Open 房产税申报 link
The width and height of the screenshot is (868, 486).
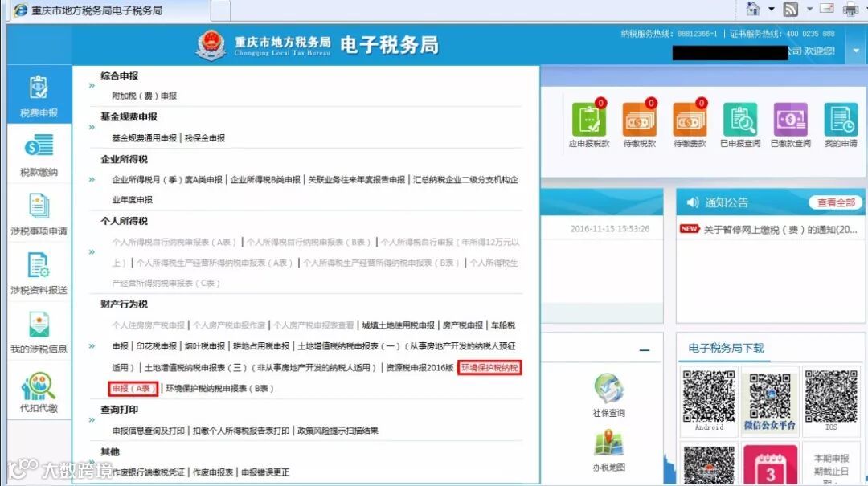tap(463, 325)
